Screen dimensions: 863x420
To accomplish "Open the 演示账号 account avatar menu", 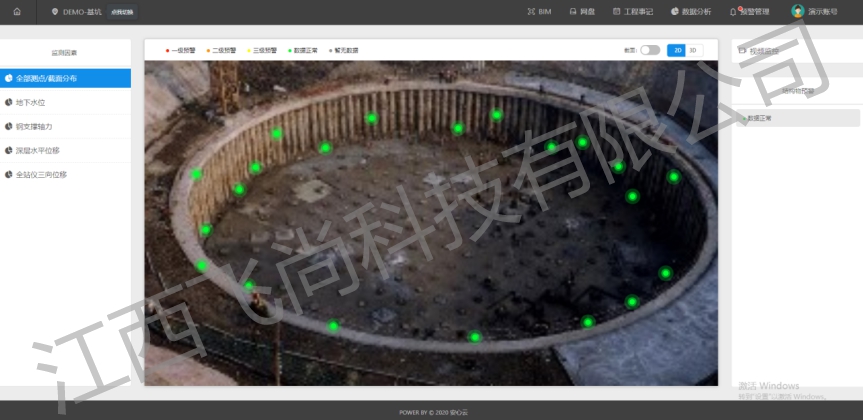I will pyautogui.click(x=815, y=12).
